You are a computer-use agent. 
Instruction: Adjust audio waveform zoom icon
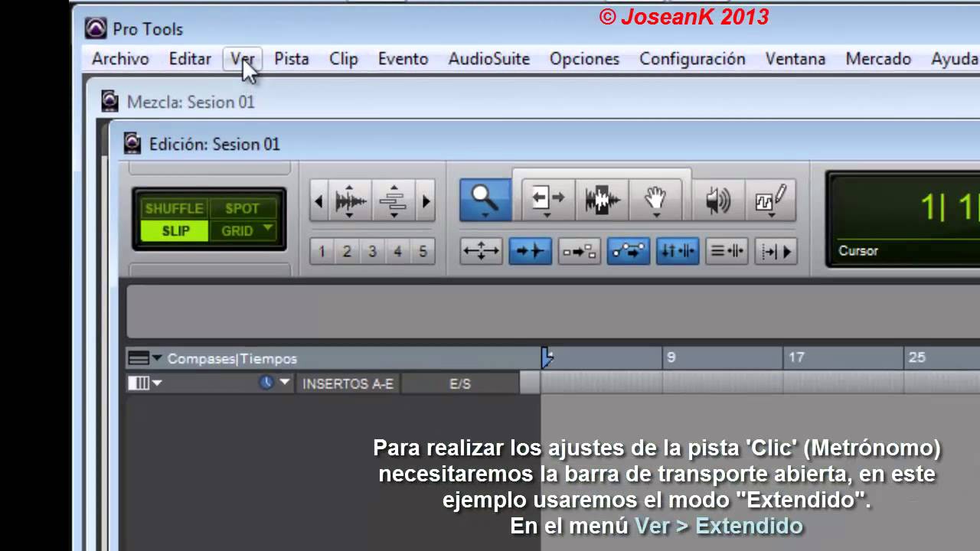350,202
